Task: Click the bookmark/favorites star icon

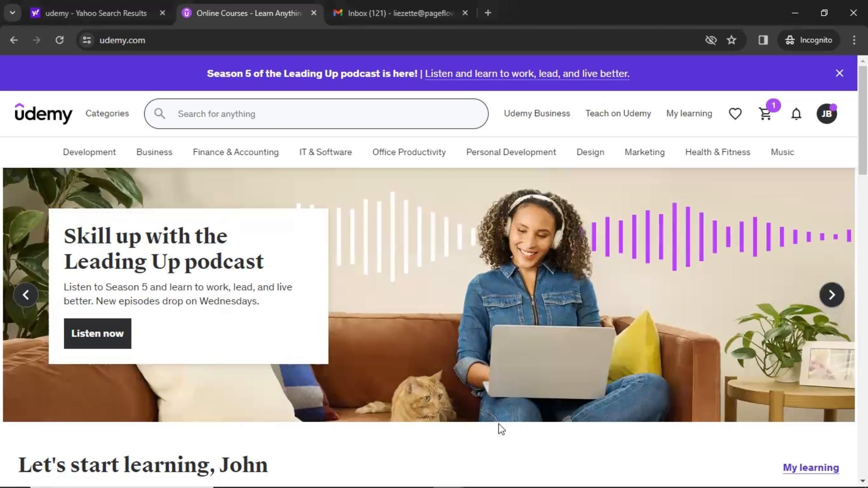Action: click(x=732, y=40)
